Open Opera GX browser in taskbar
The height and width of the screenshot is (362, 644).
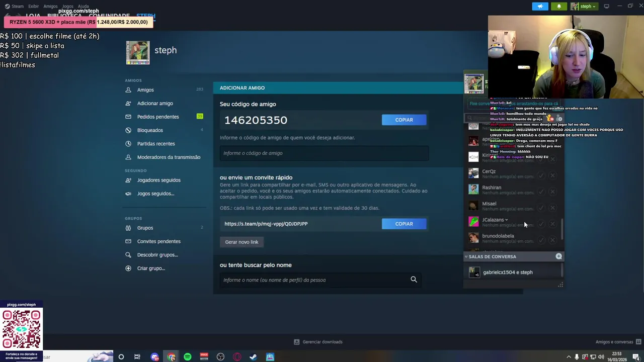click(237, 357)
